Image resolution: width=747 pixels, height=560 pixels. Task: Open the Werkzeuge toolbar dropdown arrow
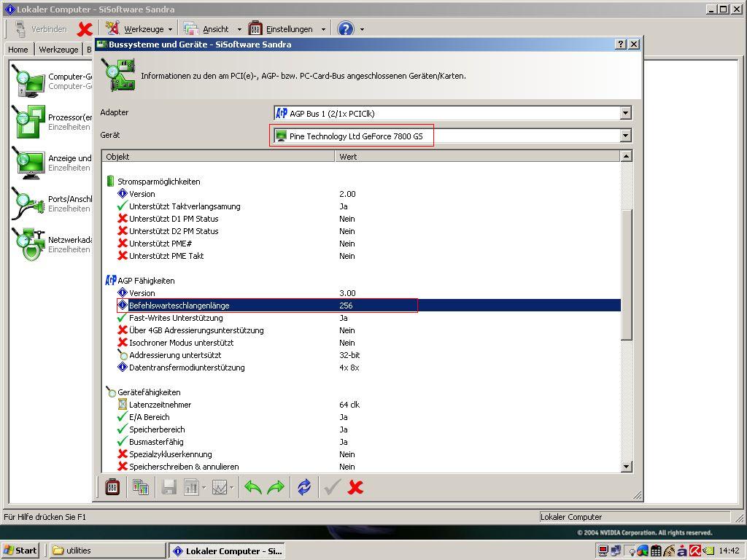pos(170,29)
